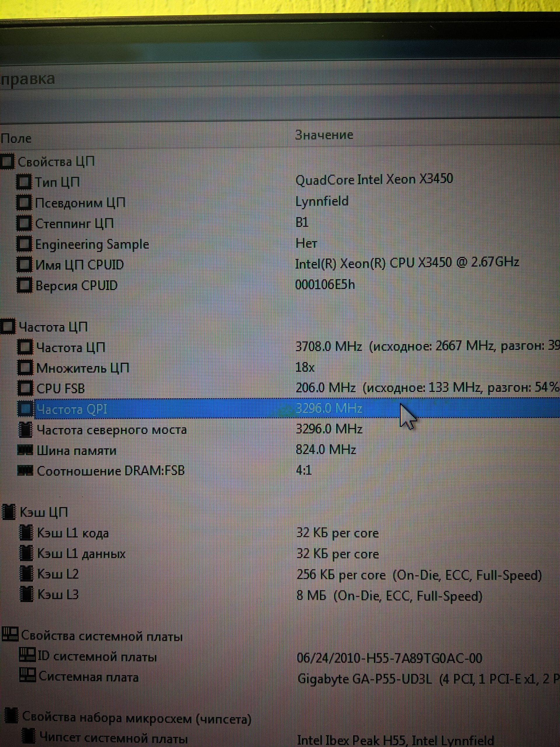This screenshot has width=560, height=747.
Task: Select the 206.0 MHz value
Action: point(326,388)
